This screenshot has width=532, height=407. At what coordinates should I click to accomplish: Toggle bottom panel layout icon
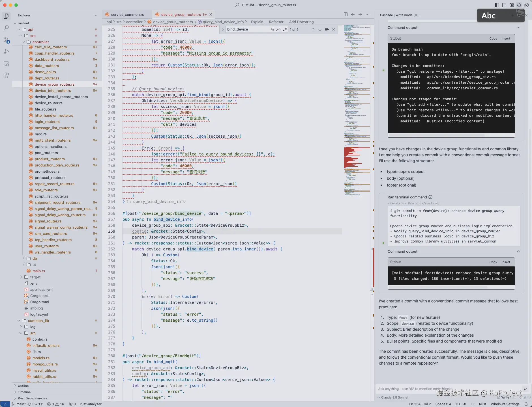[x=504, y=5]
